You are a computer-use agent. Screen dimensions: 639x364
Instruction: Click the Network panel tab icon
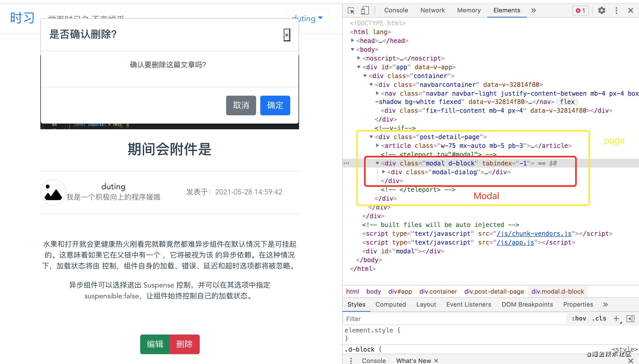point(432,9)
